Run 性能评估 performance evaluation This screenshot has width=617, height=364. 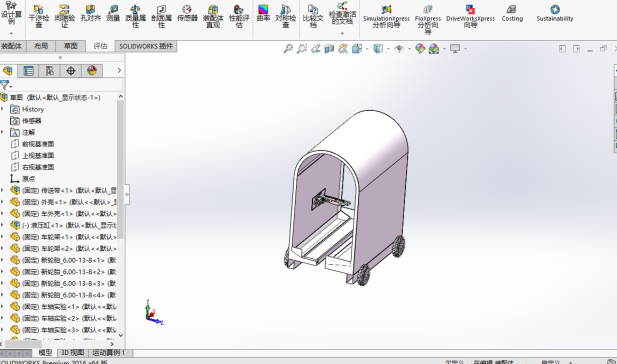point(239,16)
